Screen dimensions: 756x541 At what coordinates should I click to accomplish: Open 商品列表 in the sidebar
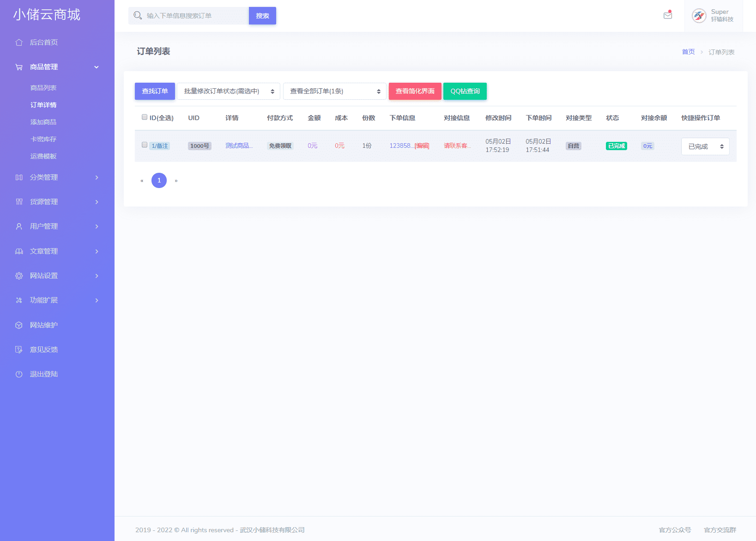click(43, 88)
